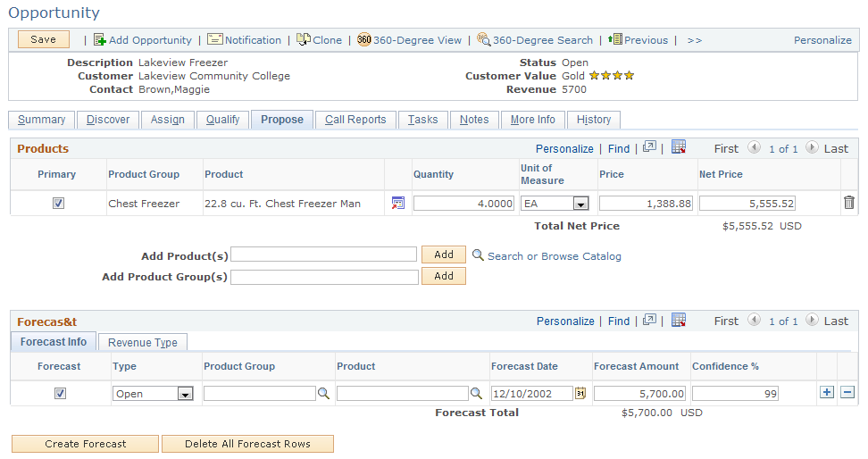Switch to the Discover tab
Viewport: 868px width, 459px height.
pos(108,120)
